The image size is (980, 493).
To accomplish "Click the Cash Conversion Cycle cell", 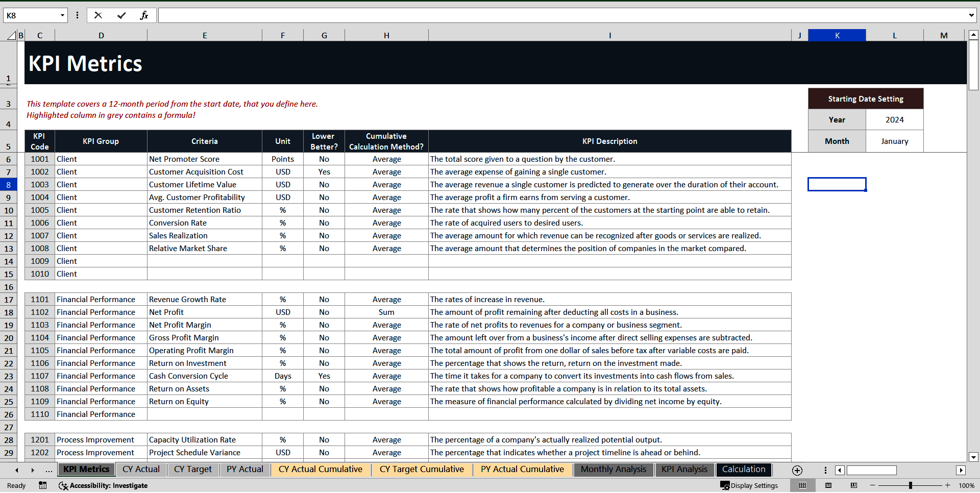I will point(205,376).
